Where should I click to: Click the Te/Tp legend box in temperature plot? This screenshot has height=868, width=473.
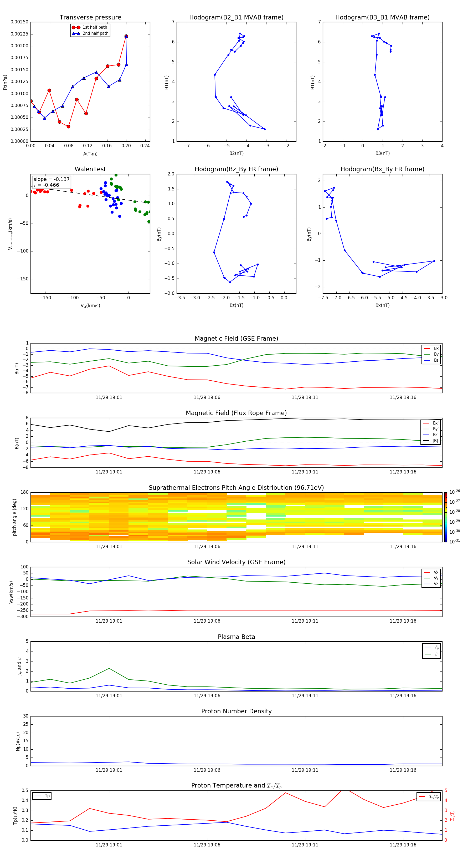[428, 796]
